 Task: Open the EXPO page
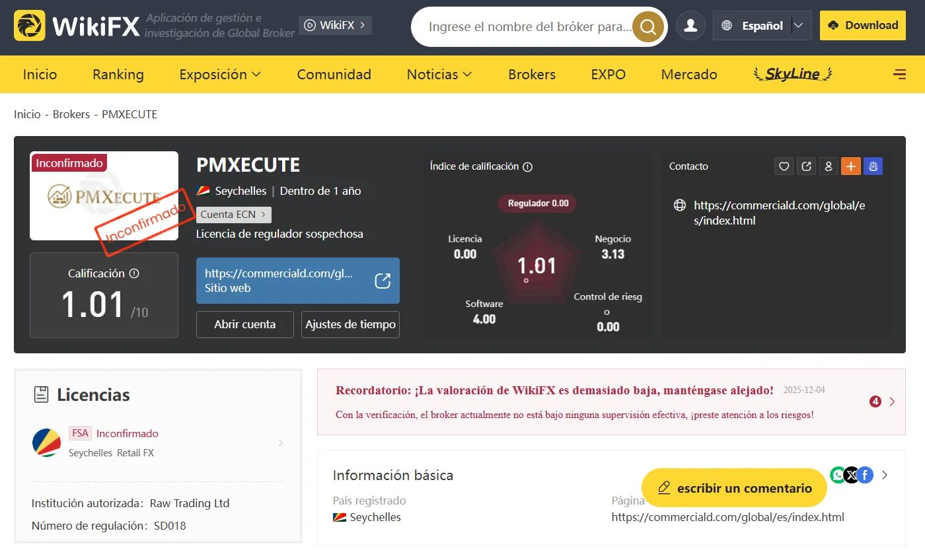[x=609, y=75]
